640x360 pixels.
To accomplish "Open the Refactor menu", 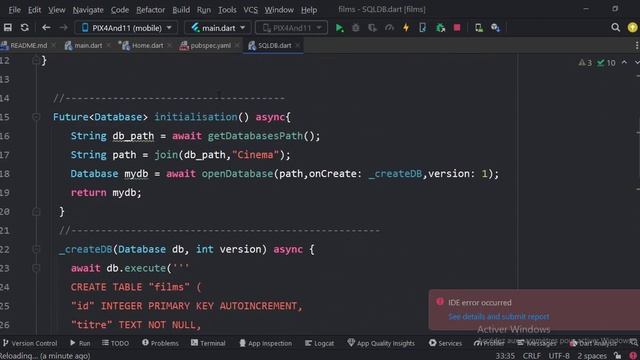I will (x=151, y=9).
